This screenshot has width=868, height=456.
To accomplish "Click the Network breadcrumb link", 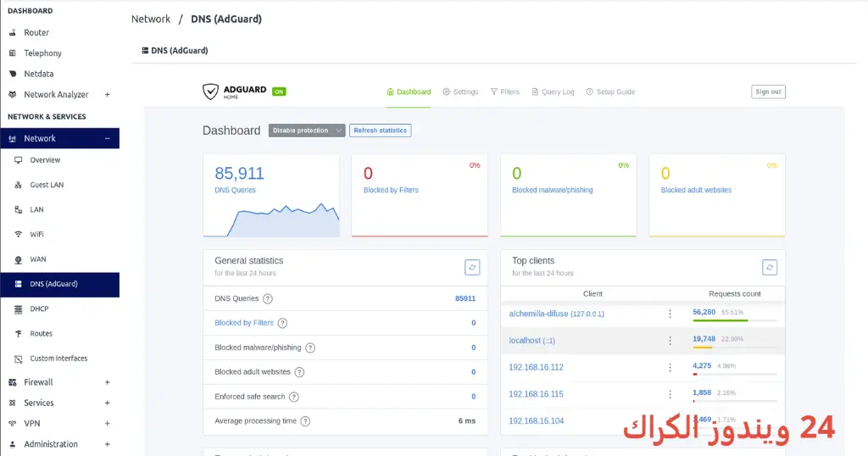I will [151, 19].
